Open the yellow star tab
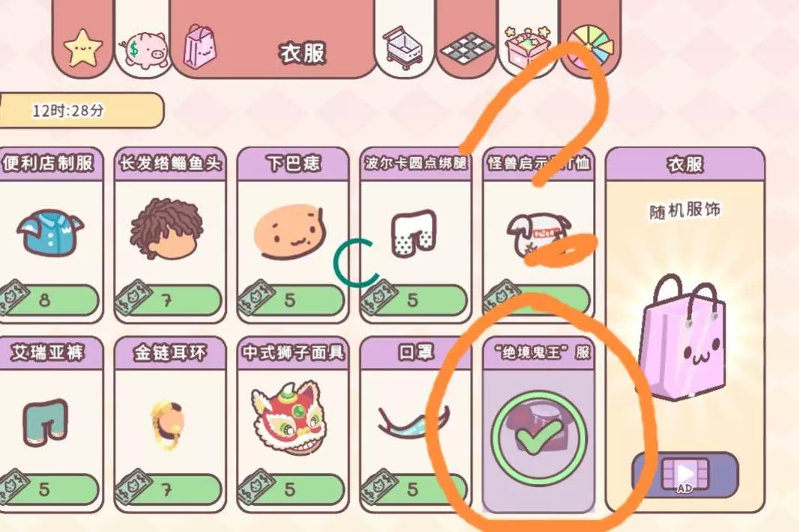 point(82,49)
